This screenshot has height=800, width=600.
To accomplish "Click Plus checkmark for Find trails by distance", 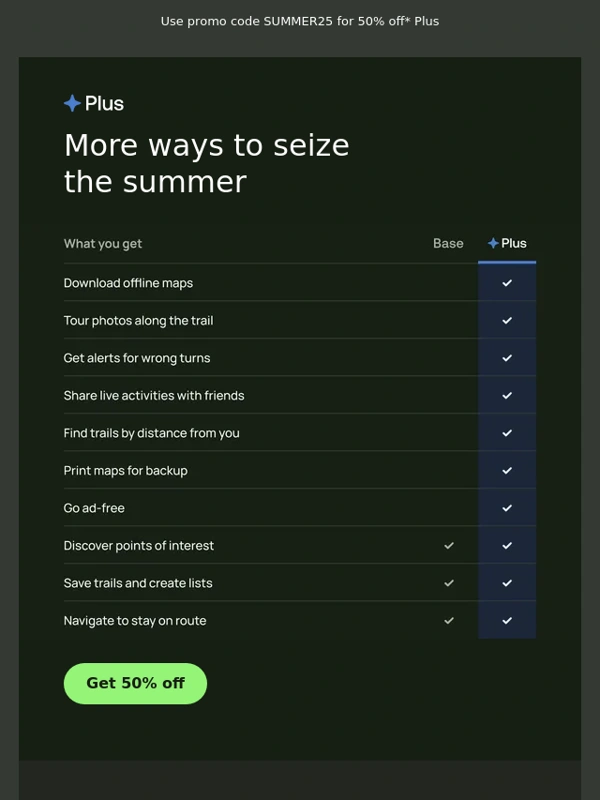I will [507, 433].
